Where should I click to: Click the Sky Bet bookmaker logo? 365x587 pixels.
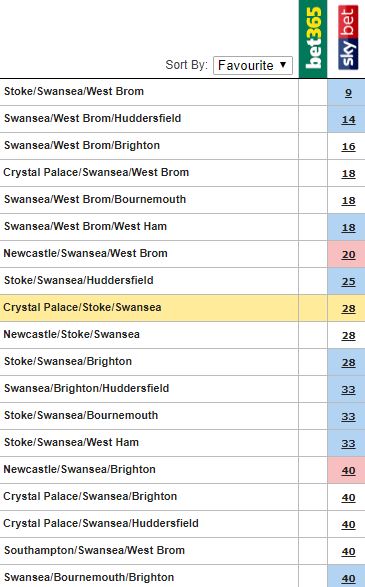pos(348,37)
